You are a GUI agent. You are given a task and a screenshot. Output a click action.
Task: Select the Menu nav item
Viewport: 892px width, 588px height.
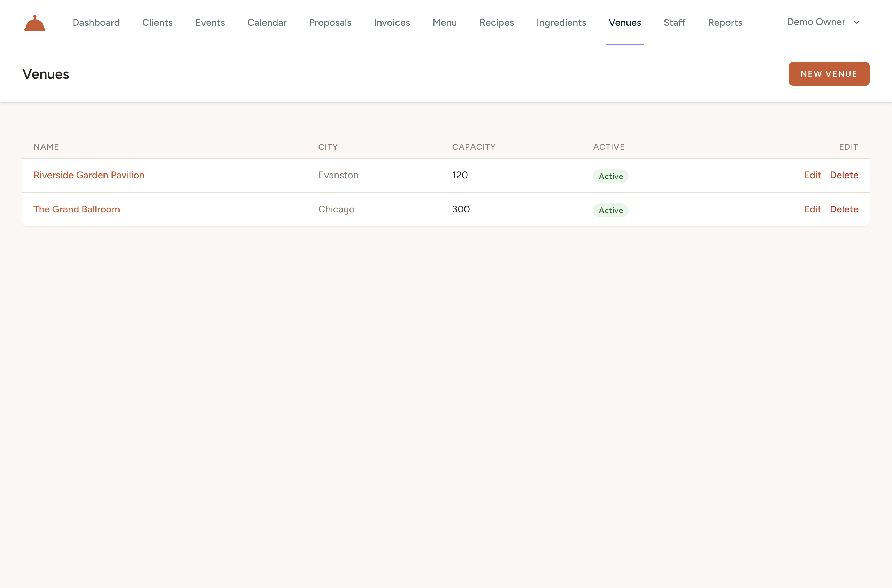click(445, 23)
